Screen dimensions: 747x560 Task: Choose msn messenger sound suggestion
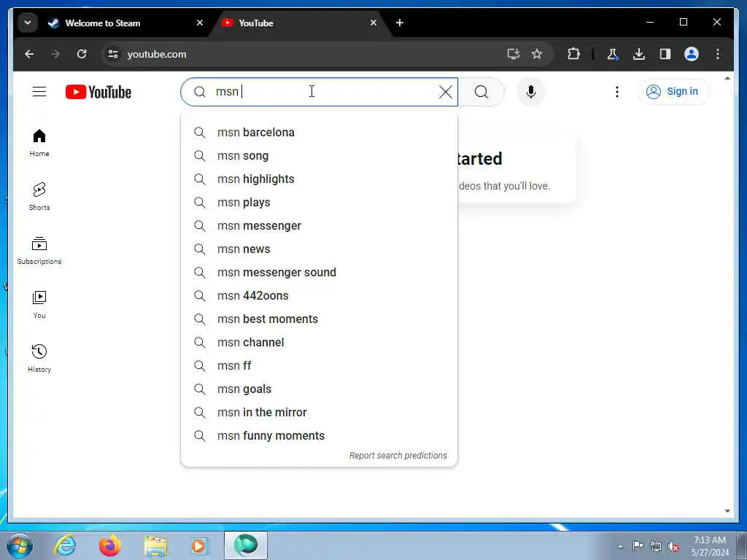coord(320,273)
